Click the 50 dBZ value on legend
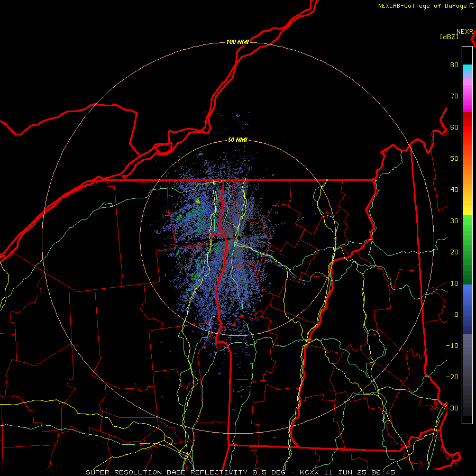Image resolution: width=476 pixels, height=476 pixels. coord(454,159)
